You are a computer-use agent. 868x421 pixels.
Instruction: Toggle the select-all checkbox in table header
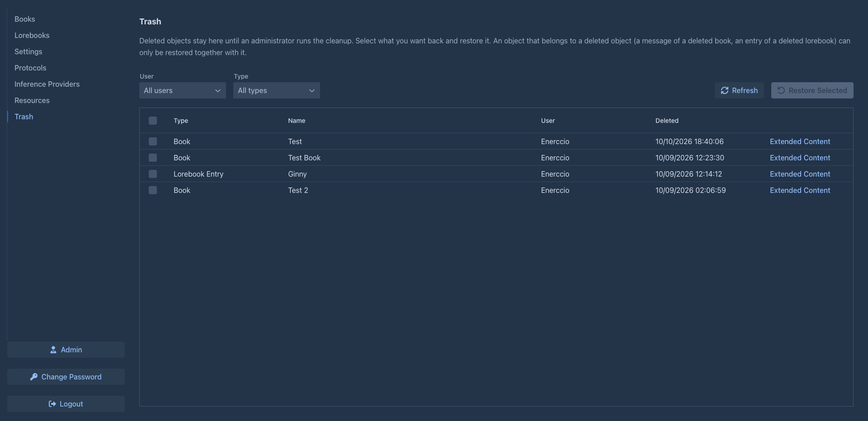tap(153, 121)
